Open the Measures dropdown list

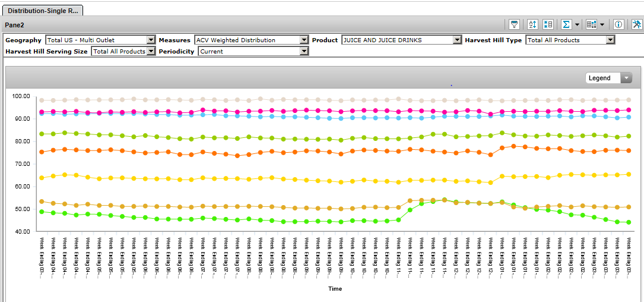[x=304, y=40]
